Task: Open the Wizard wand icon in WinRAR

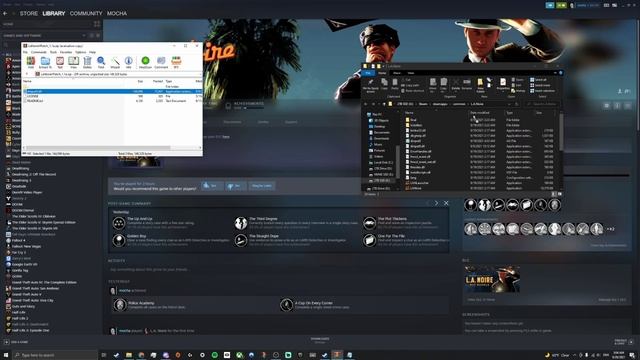Action: click(x=115, y=62)
